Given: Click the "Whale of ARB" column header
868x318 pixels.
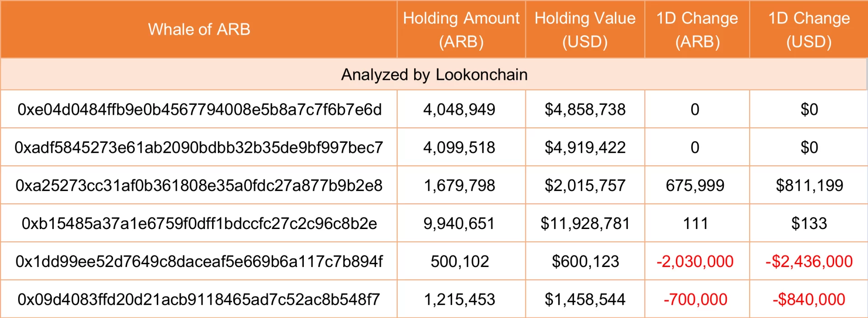Looking at the screenshot, I should click(199, 29).
